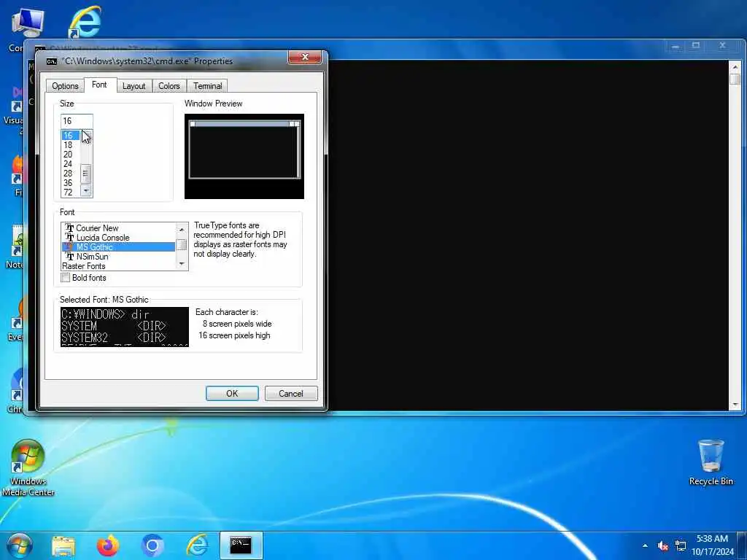Click cmd window scrollbar up arrow
Image resolution: width=747 pixels, height=560 pixels.
[735, 66]
